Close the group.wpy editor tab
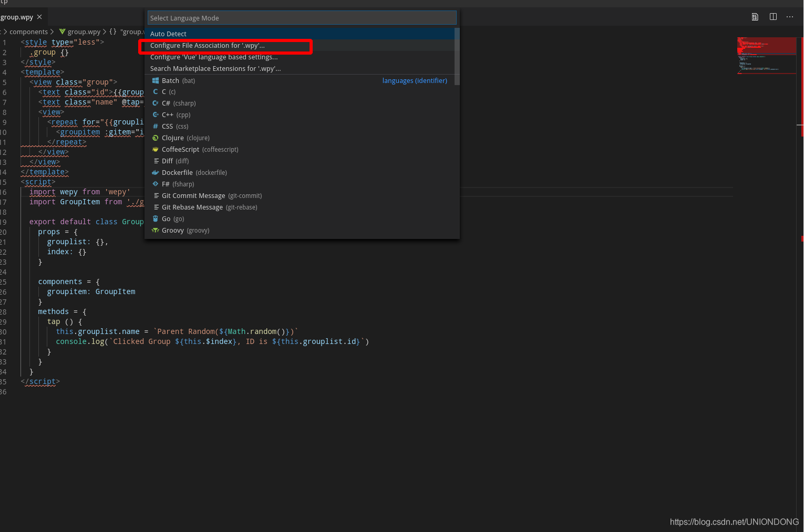 tap(39, 17)
